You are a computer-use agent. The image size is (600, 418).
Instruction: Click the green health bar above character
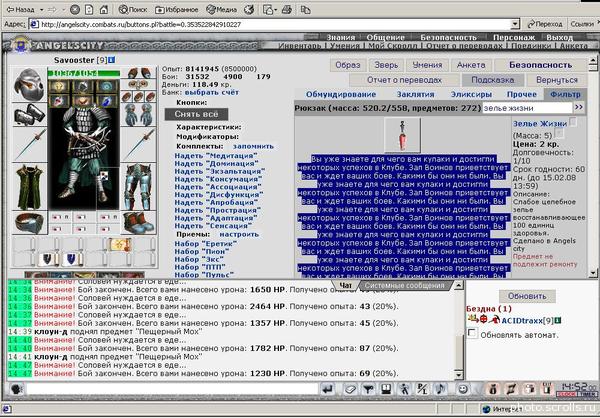[x=83, y=73]
